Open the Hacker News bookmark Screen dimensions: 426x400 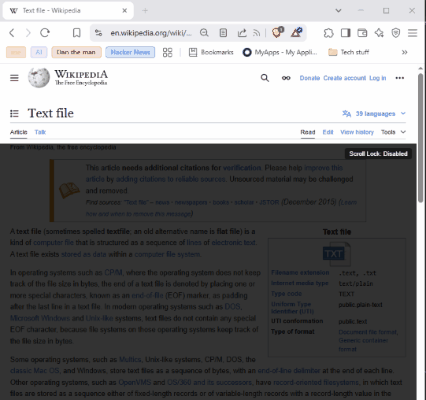[130, 52]
